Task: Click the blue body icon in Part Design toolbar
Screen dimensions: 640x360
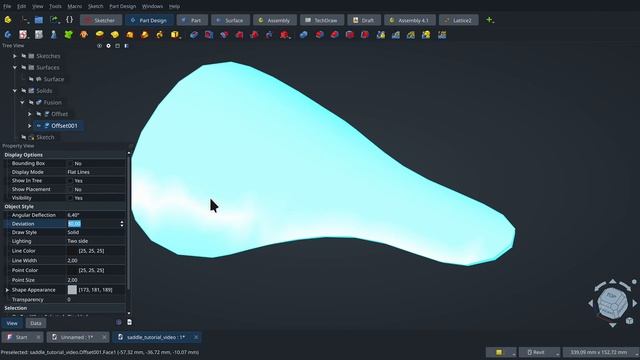Action: point(8,35)
